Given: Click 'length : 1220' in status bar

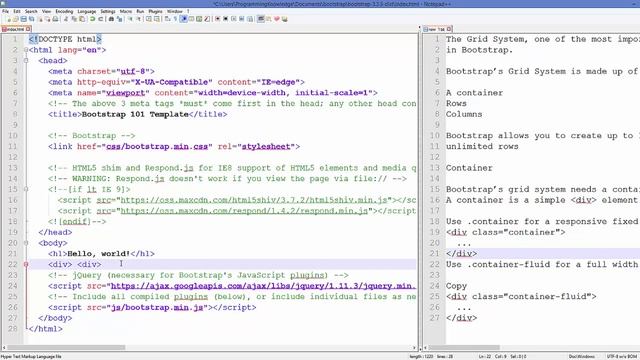Looking at the screenshot, I should pyautogui.click(x=421, y=357).
